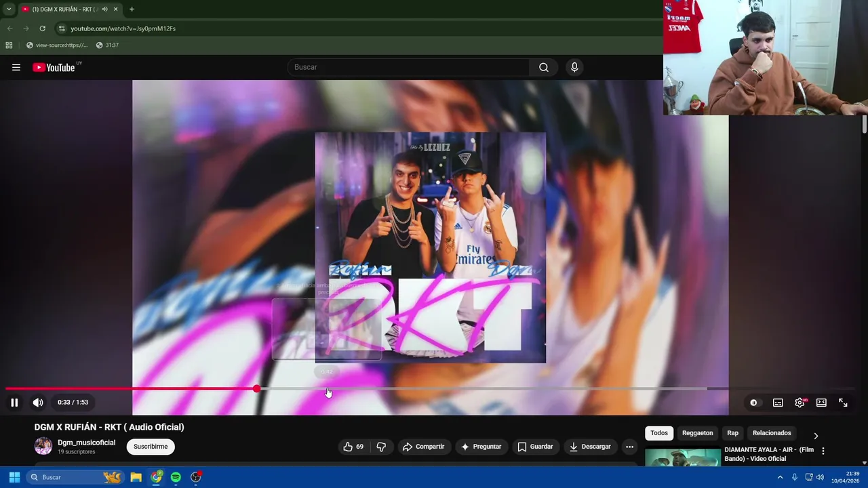Turn on subtitles with the captions icon
This screenshot has width=868, height=488.
[778, 403]
